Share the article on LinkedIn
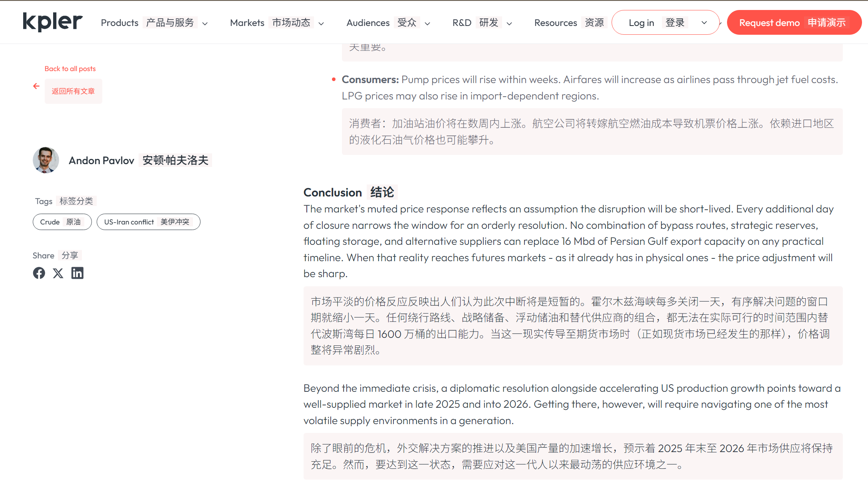The image size is (868, 494). coord(77,273)
